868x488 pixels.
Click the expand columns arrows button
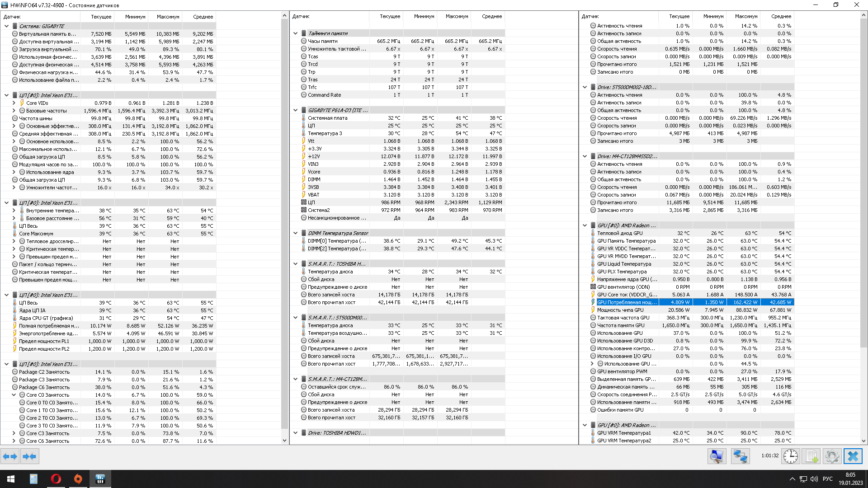10,456
